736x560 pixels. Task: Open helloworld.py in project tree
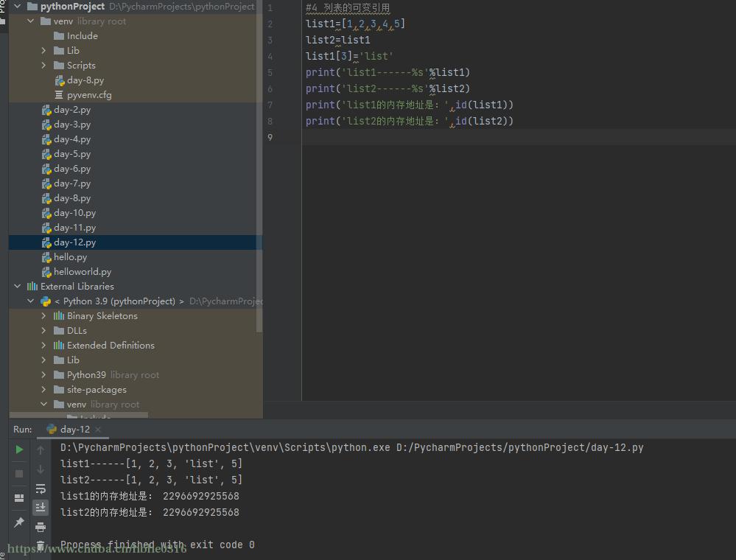point(82,271)
